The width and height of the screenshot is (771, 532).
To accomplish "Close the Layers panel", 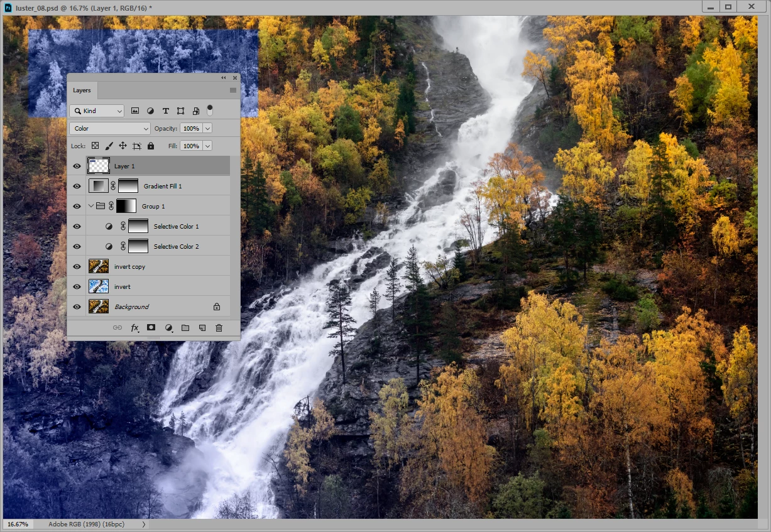I will [235, 78].
